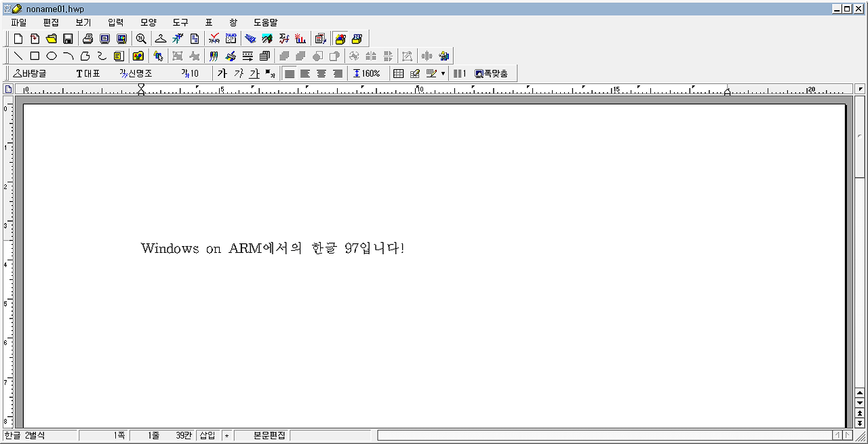
Task: Open the 모양 menu
Action: pyautogui.click(x=149, y=22)
